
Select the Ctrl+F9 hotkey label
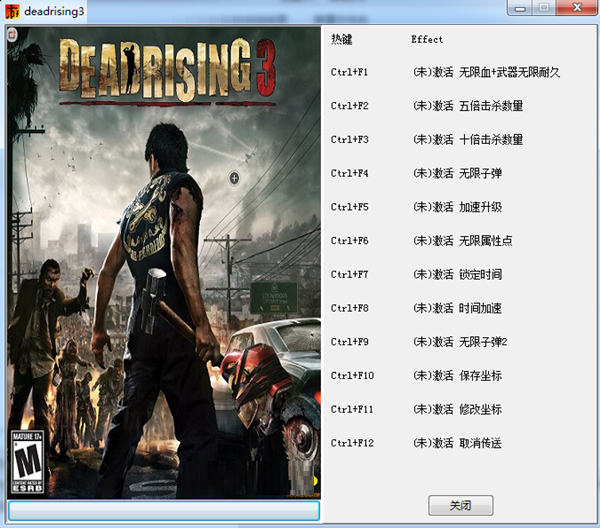[x=349, y=341]
